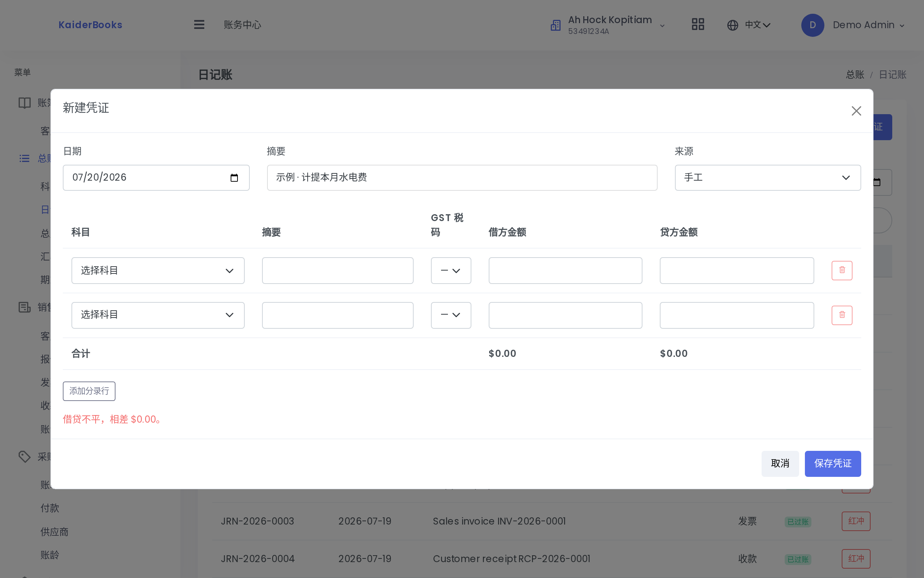924x578 pixels.
Task: Delete the first journal line with trash icon
Action: [x=842, y=271]
